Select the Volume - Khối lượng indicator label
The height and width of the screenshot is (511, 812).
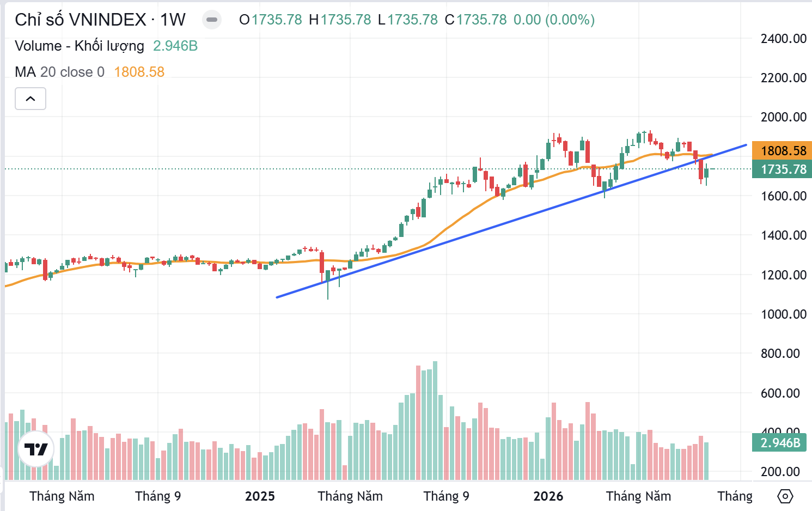click(x=80, y=46)
